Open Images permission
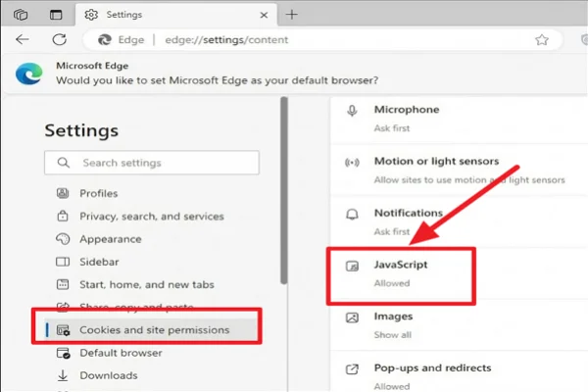 [459, 325]
